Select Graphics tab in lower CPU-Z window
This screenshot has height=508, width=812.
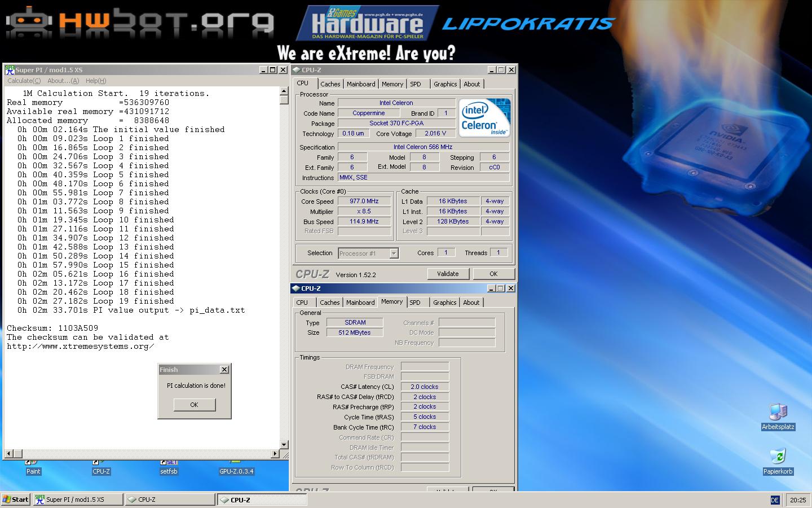(445, 303)
